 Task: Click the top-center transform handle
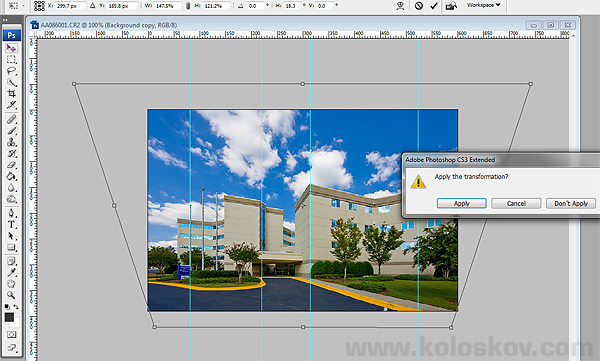tap(302, 83)
